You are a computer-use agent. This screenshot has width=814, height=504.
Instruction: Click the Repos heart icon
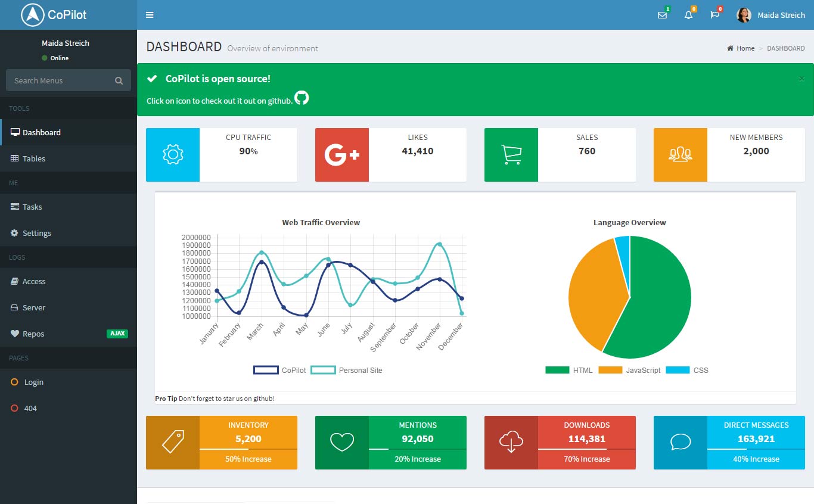(15, 334)
